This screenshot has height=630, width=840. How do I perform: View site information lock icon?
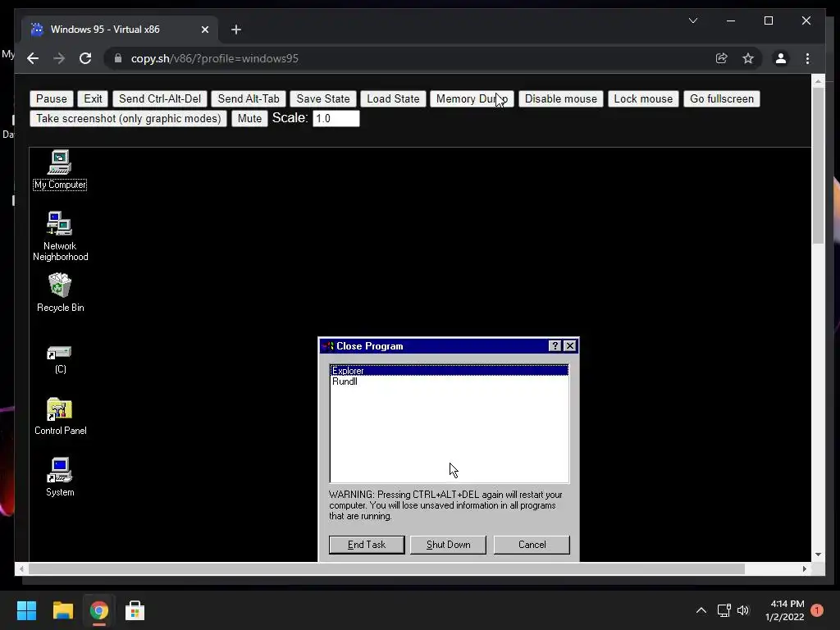(118, 58)
